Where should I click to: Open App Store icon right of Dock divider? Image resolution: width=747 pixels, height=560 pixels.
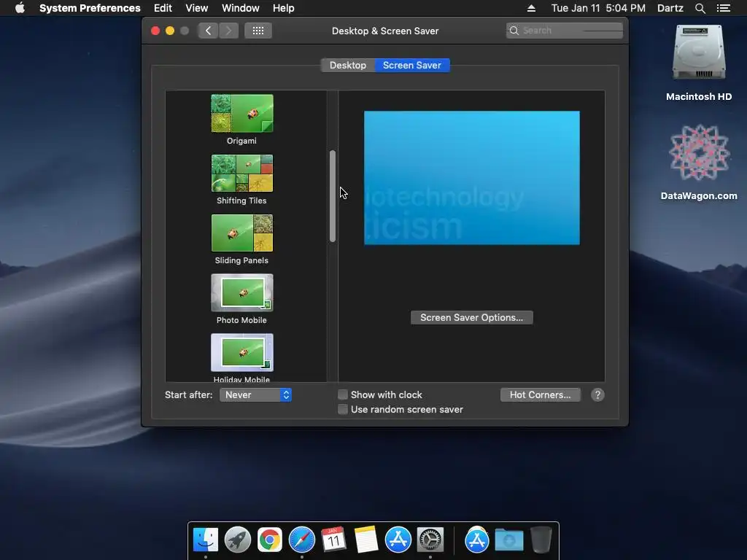(x=477, y=540)
